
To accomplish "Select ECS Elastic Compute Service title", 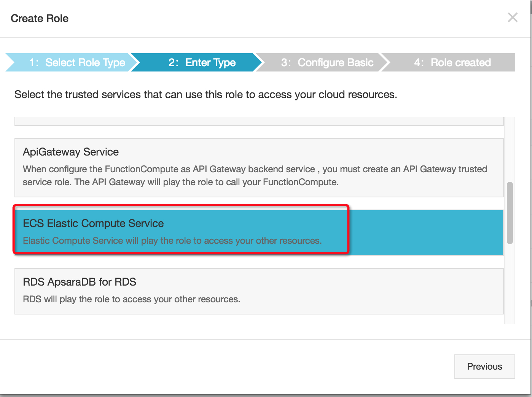I will point(93,224).
